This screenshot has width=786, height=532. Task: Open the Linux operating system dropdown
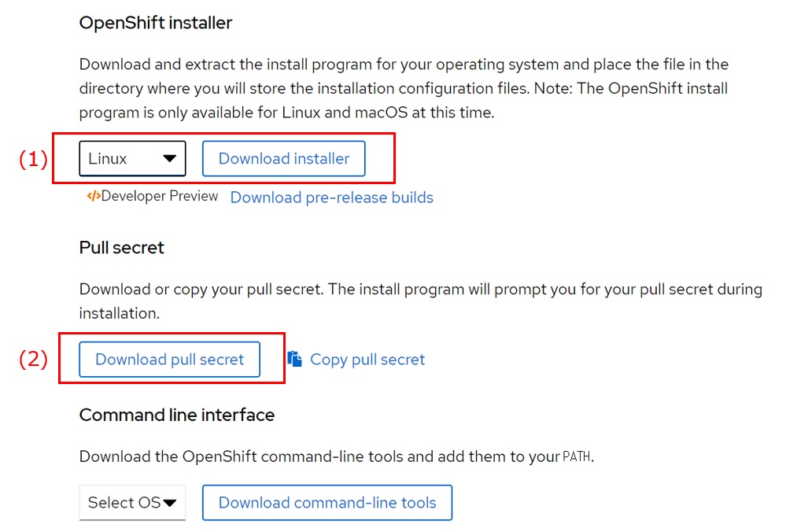(x=131, y=158)
